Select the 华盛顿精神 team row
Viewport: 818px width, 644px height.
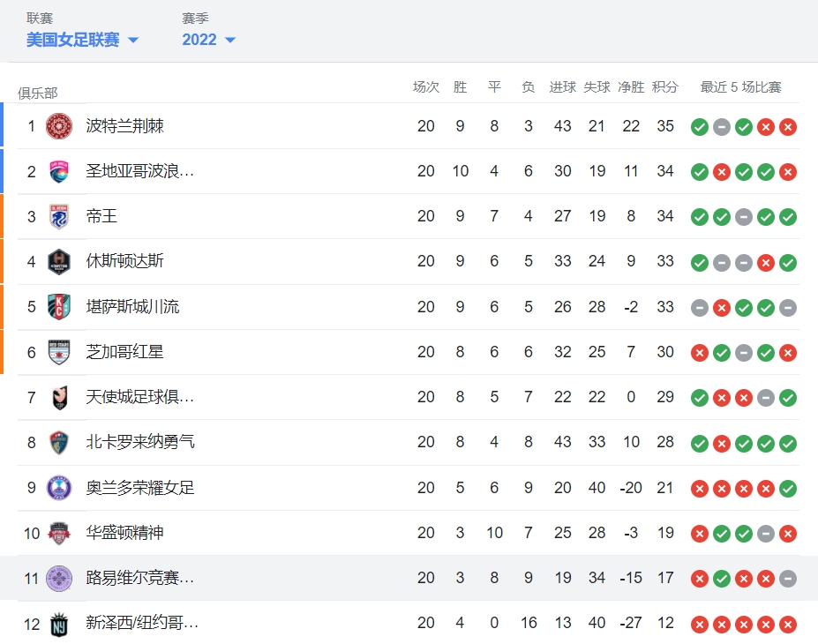(x=409, y=533)
